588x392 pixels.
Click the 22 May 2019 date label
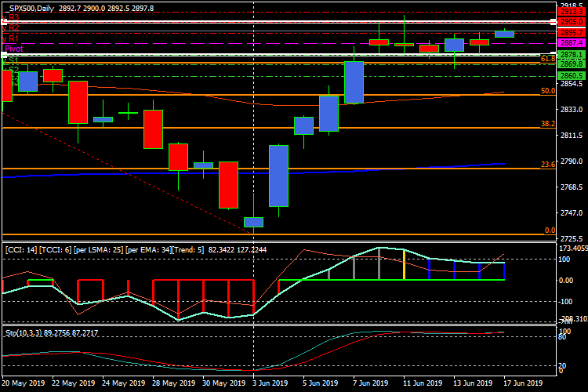tap(74, 383)
